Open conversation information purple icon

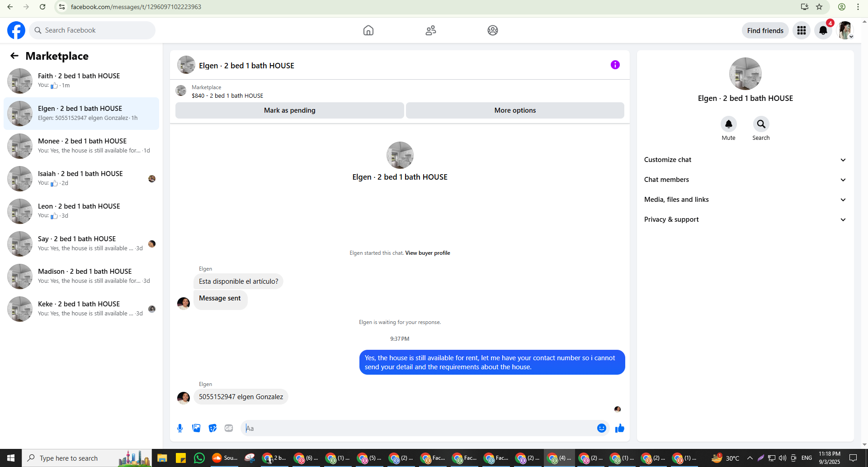(615, 65)
